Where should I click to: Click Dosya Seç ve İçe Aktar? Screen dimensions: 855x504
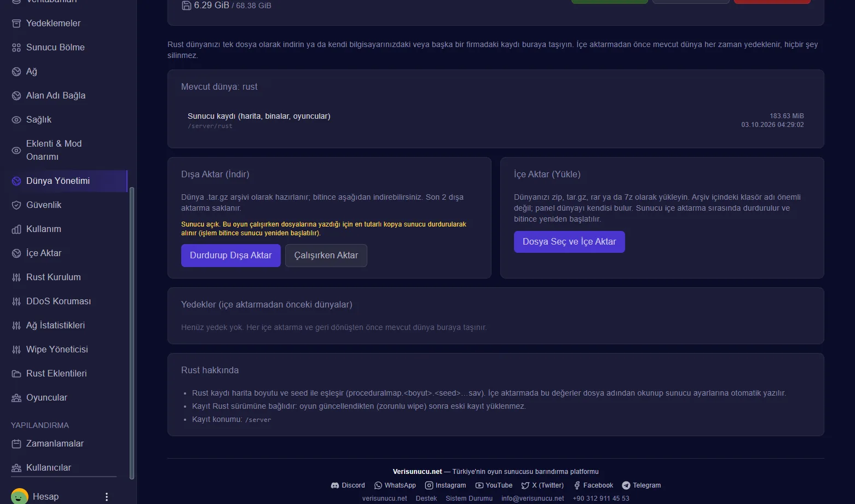coord(569,242)
